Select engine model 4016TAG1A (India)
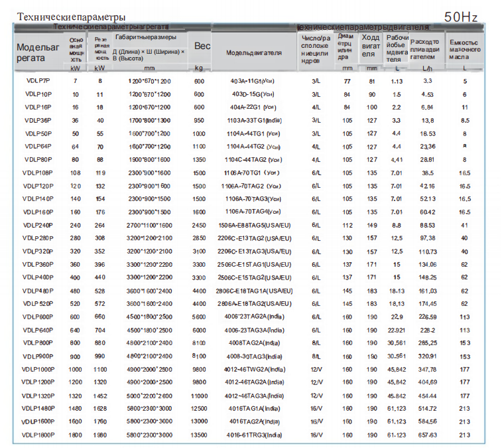Screen dimensions: 502x448 255,409
